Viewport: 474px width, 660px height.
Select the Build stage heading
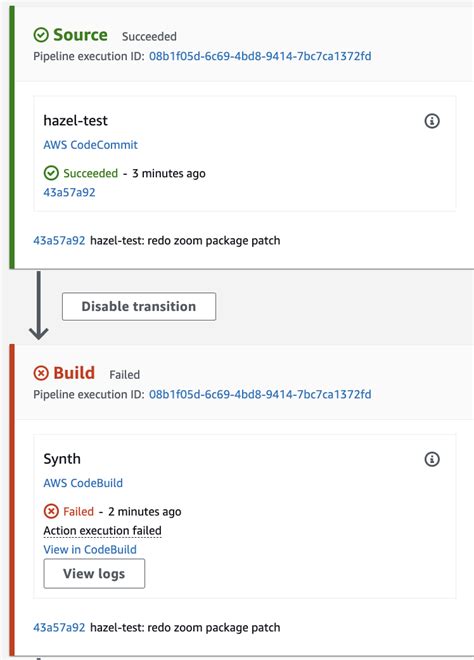(x=74, y=373)
